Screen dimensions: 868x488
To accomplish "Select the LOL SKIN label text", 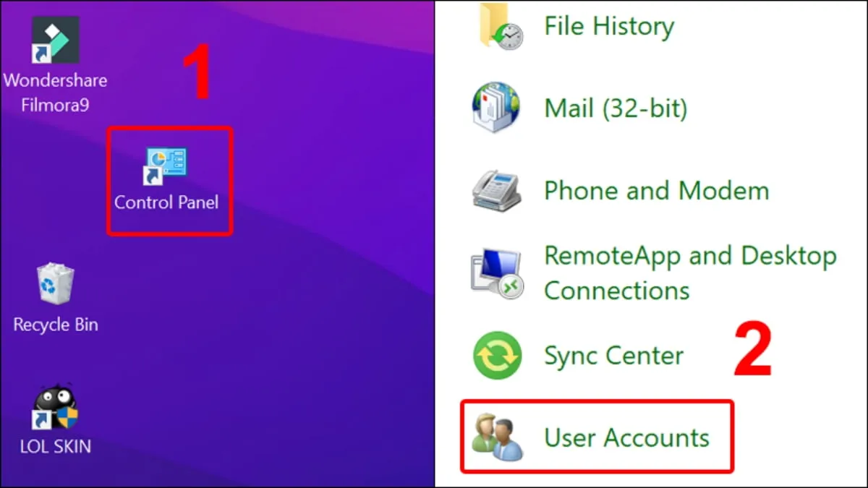I will (54, 445).
